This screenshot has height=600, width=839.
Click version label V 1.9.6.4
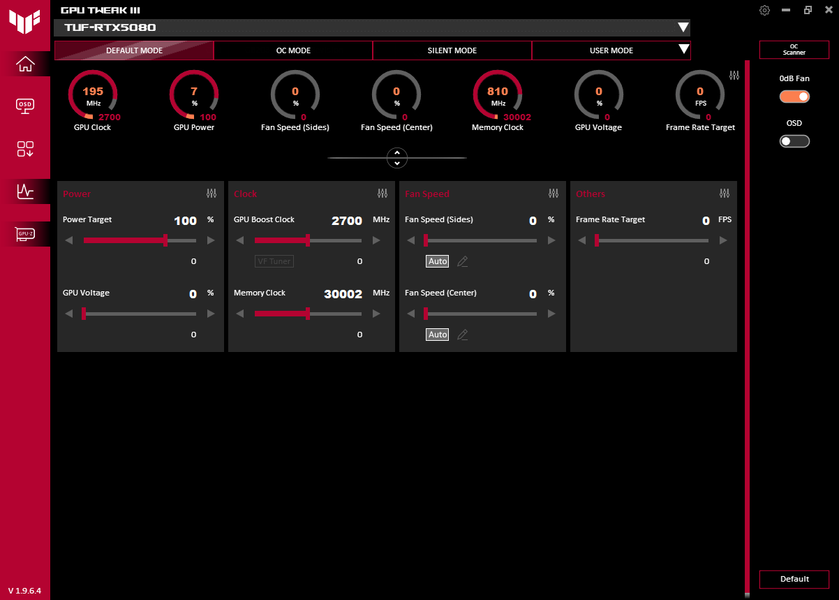[25, 591]
